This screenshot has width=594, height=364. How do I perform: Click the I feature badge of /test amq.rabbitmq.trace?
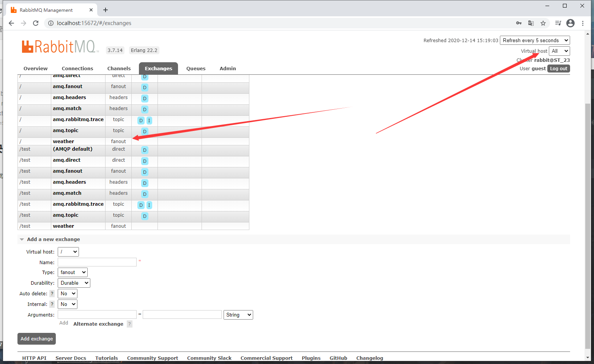(149, 205)
